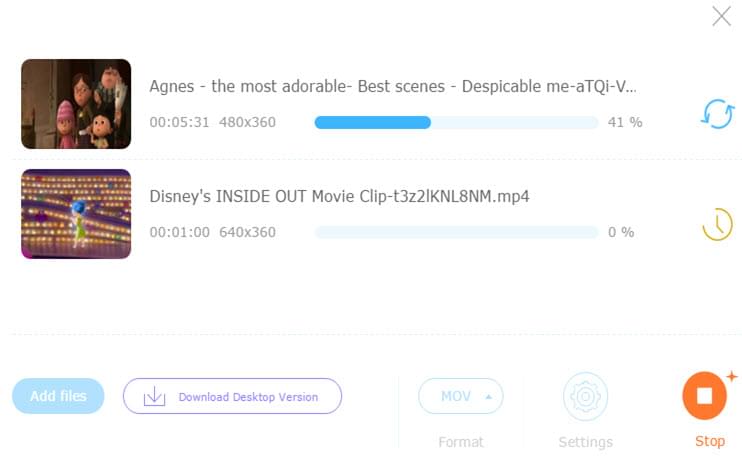Screen dimensions: 742x460
Task: Click the download tray icon in Desktop Version button
Action: coord(154,397)
